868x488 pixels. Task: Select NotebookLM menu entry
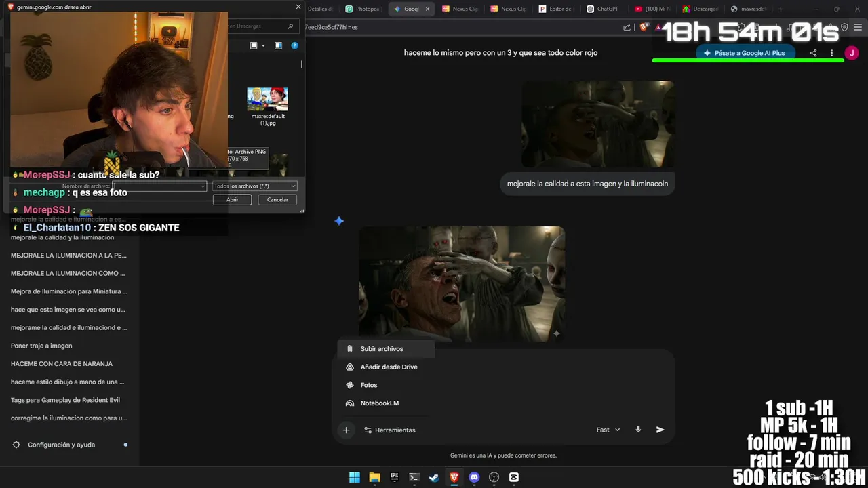pos(386,403)
